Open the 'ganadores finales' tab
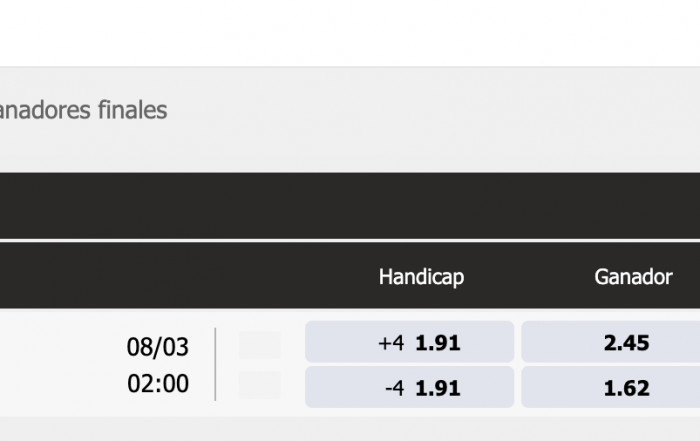The height and width of the screenshot is (441, 700). click(x=83, y=110)
